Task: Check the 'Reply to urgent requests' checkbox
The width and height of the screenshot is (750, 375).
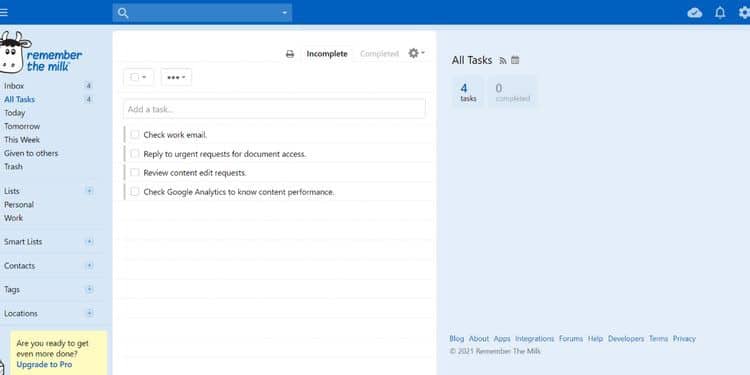Action: pos(135,154)
